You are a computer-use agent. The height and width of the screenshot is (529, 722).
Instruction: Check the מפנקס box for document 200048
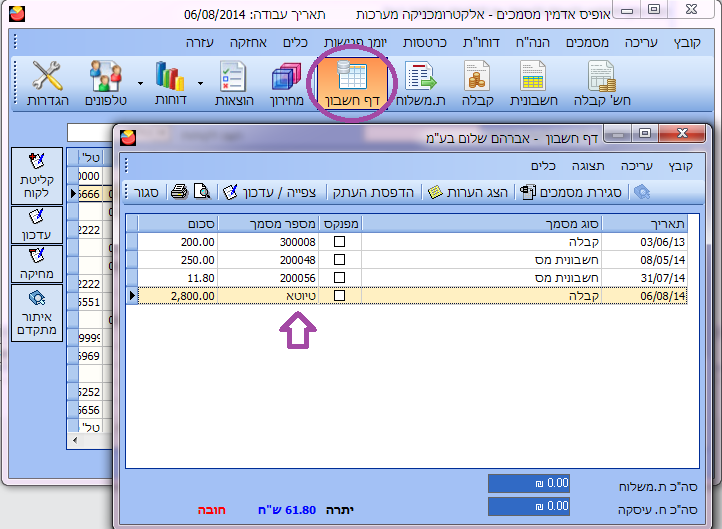tap(340, 260)
